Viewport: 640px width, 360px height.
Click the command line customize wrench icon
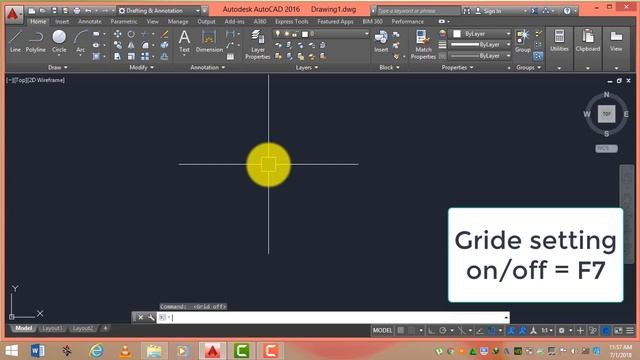(151, 317)
